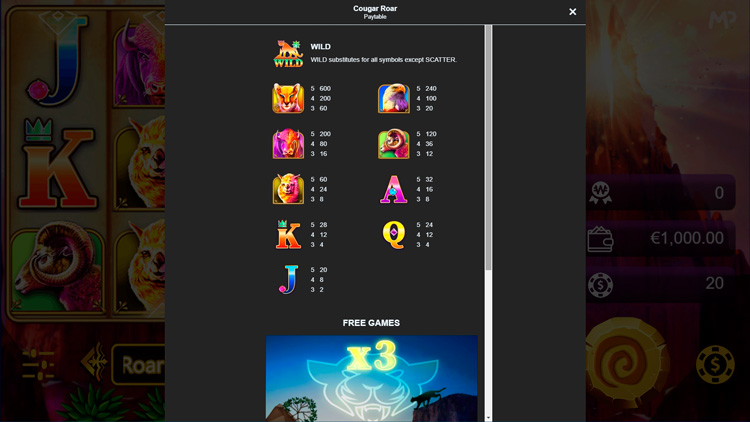Open the settings sliders icon
The image size is (750, 422).
(38, 365)
